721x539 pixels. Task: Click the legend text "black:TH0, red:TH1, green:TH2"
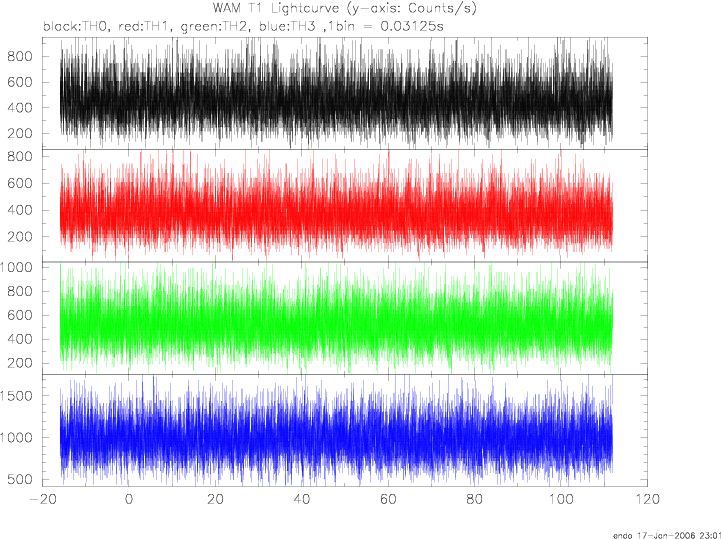[x=145, y=27]
